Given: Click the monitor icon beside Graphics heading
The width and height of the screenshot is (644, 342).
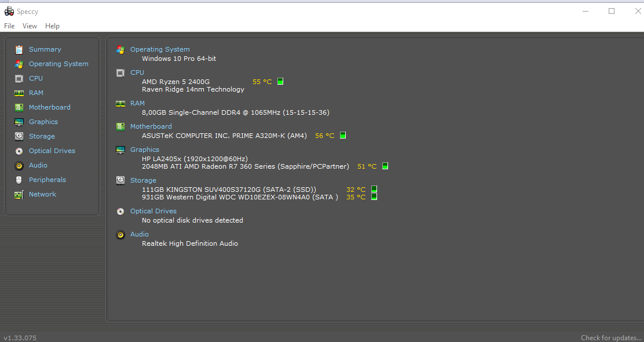Looking at the screenshot, I should [x=120, y=150].
